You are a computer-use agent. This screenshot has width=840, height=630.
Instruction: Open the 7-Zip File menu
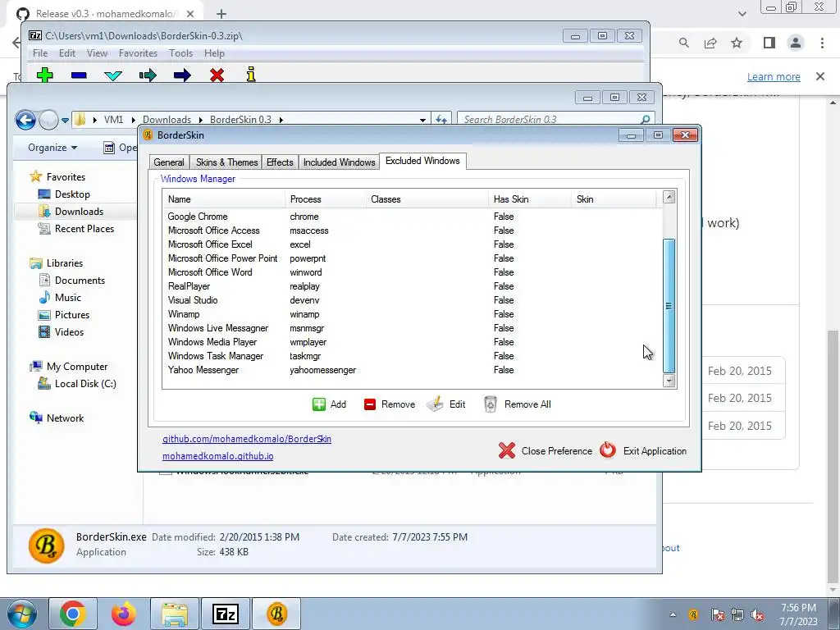[x=39, y=53]
